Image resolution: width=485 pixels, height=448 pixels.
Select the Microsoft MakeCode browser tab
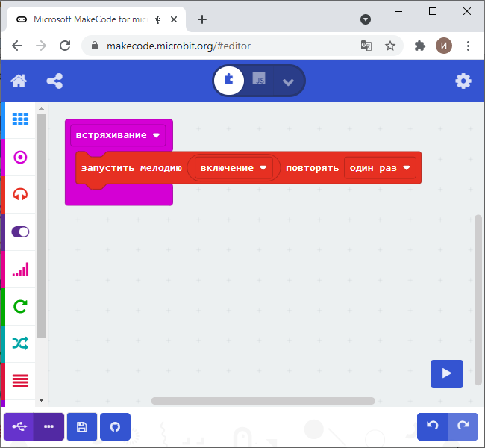(96, 19)
